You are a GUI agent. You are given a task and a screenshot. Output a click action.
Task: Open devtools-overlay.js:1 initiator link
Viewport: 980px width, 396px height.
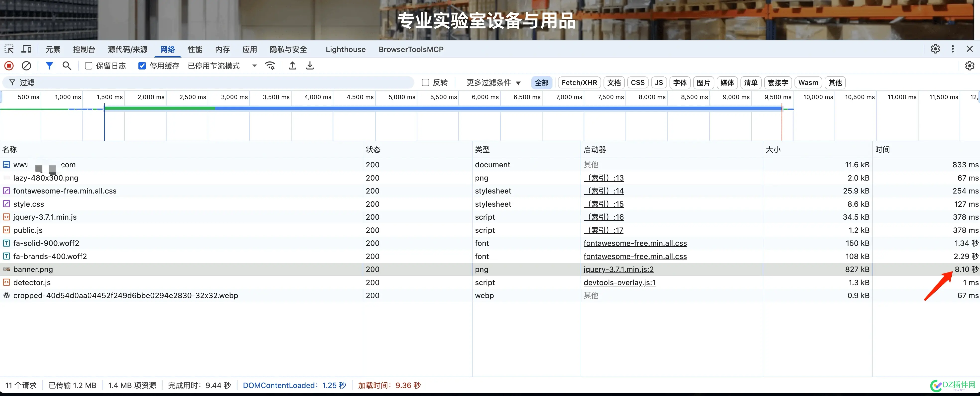point(619,283)
